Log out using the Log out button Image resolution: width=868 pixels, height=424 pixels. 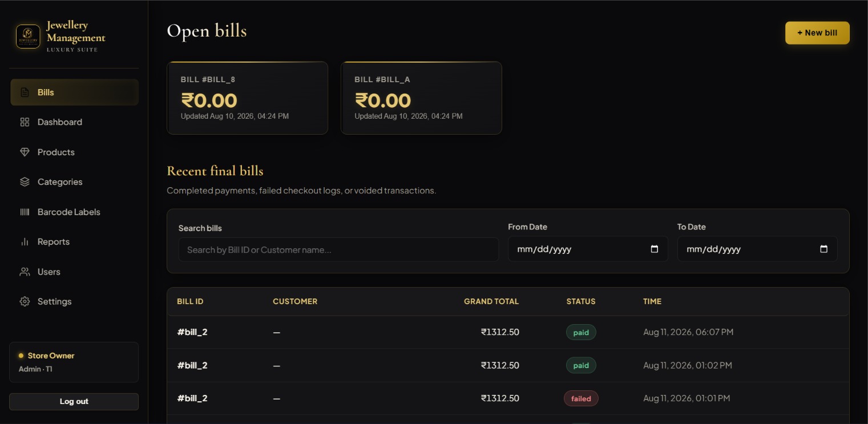coord(74,402)
